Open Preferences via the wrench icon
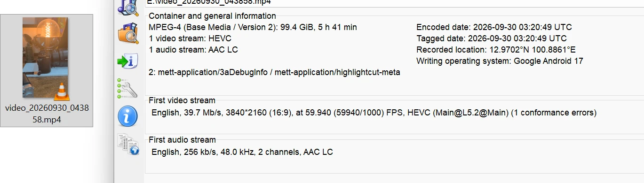 (x=127, y=88)
